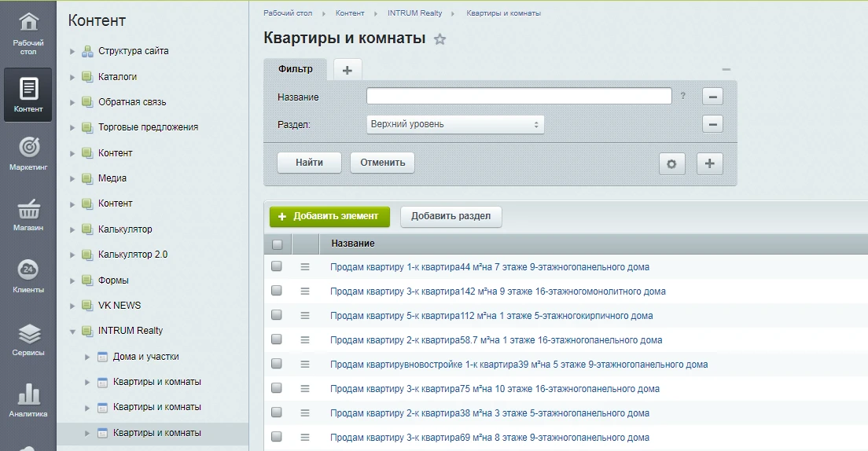This screenshot has width=868, height=451.
Task: Check row 3-к квартира75 м²
Action: click(277, 388)
